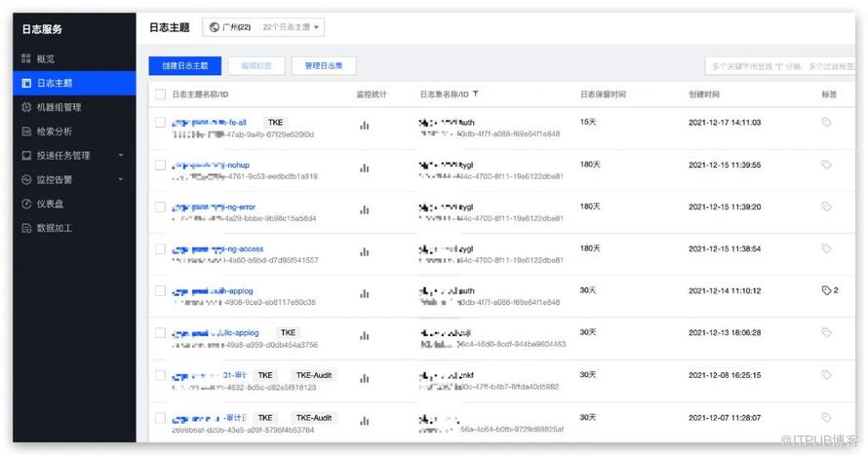868x455 pixels.
Task: Expand the 监控告警 submenu arrow
Action: (121, 179)
